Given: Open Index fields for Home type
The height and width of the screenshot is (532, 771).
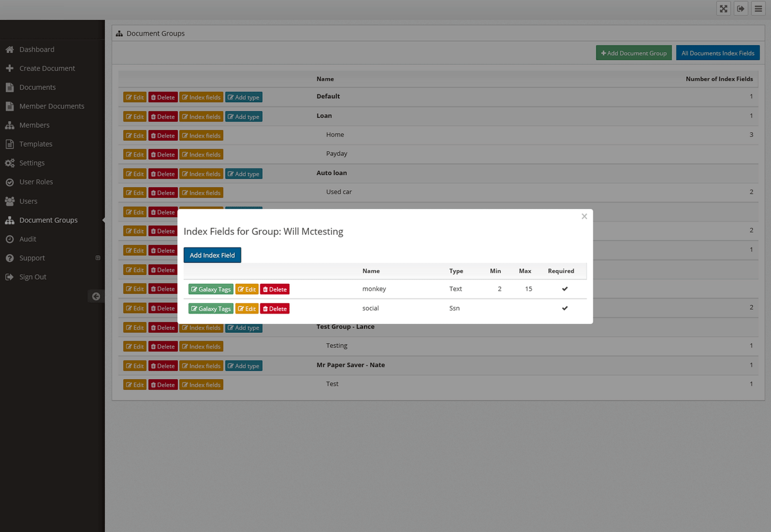Looking at the screenshot, I should click(x=201, y=135).
